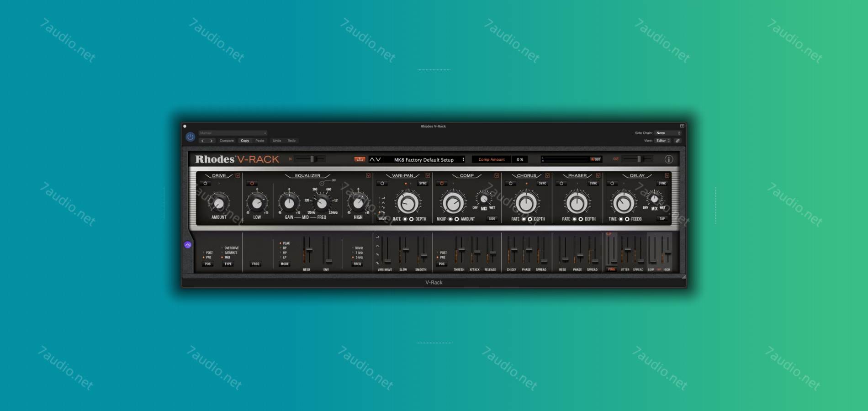The width and height of the screenshot is (868, 411).
Task: Click the Equalizer HIGH knob
Action: 358,203
